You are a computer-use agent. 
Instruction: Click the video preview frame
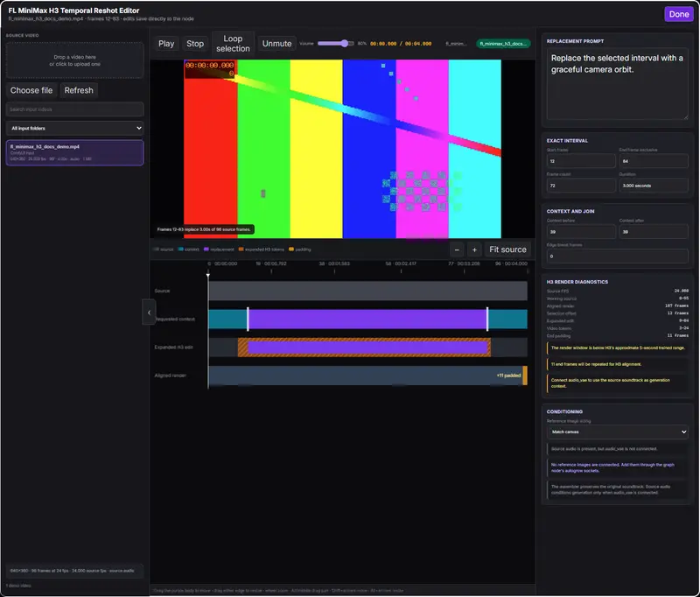click(x=342, y=149)
